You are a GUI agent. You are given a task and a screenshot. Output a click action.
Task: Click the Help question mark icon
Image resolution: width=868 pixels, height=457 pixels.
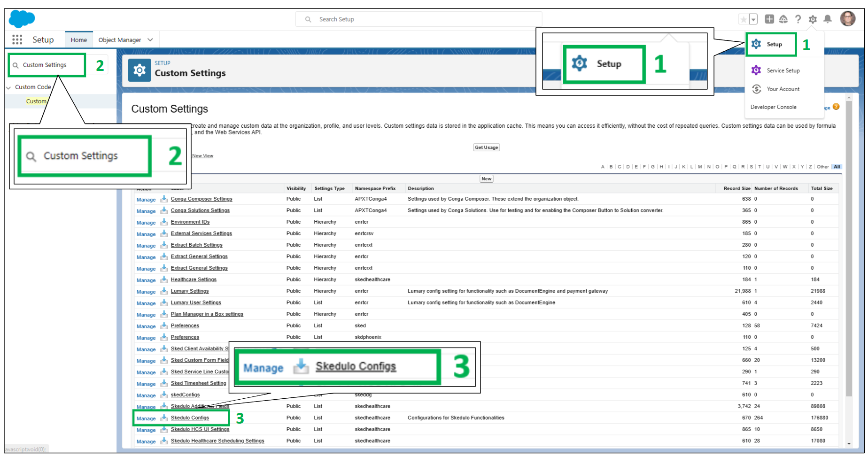point(798,19)
